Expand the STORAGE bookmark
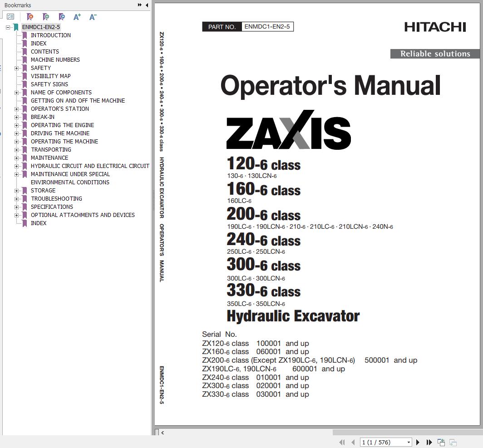This screenshot has height=448, width=483. 17,191
